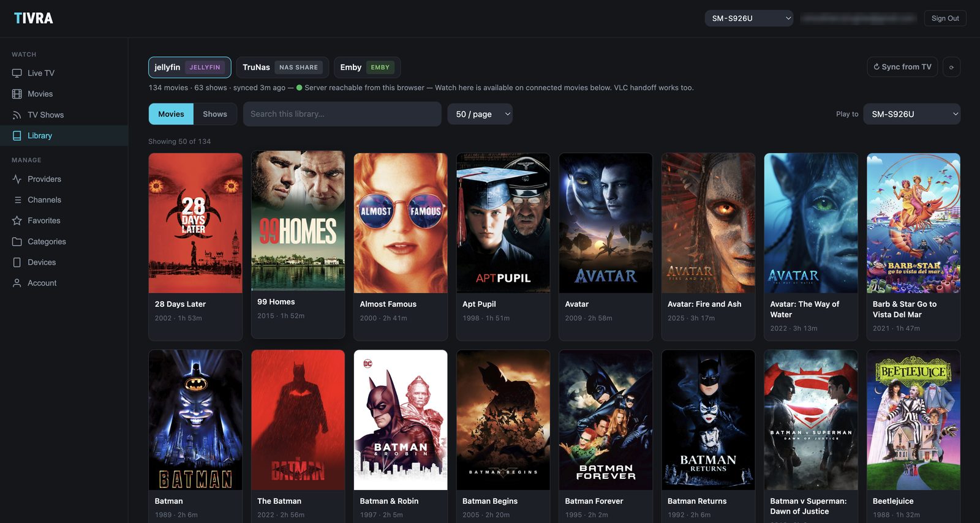Click the "28 Days Later" title text
This screenshot has width=980, height=523.
coord(180,304)
